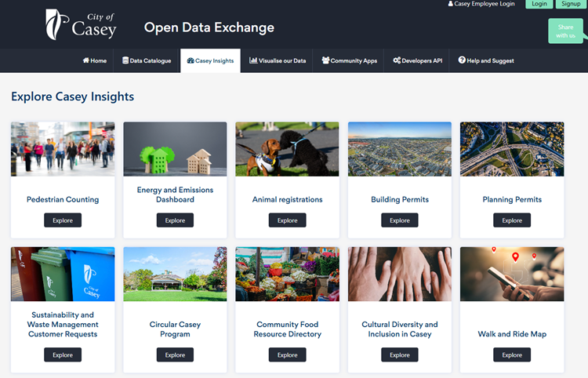Explore Sustainability and Waste Management Customer Requests

(63, 354)
